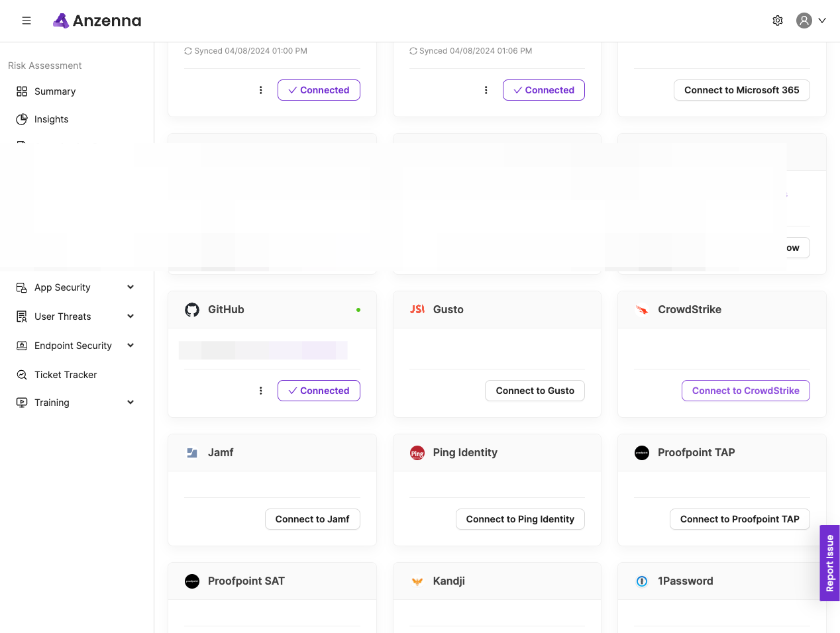Screen dimensions: 840x633
Task: Go to the Summary page
Action: (x=55, y=91)
